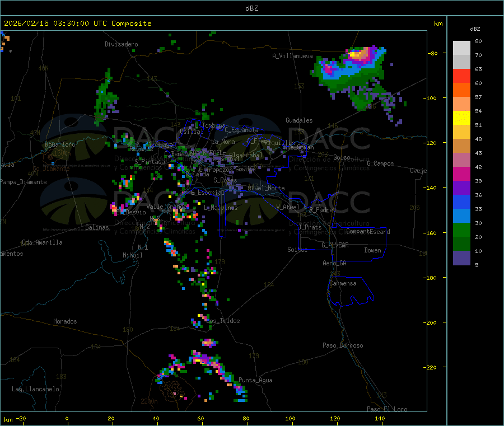Select the 45 dBZ brown-orange legend swatch
Screen dimensions: 504x426
461,146
